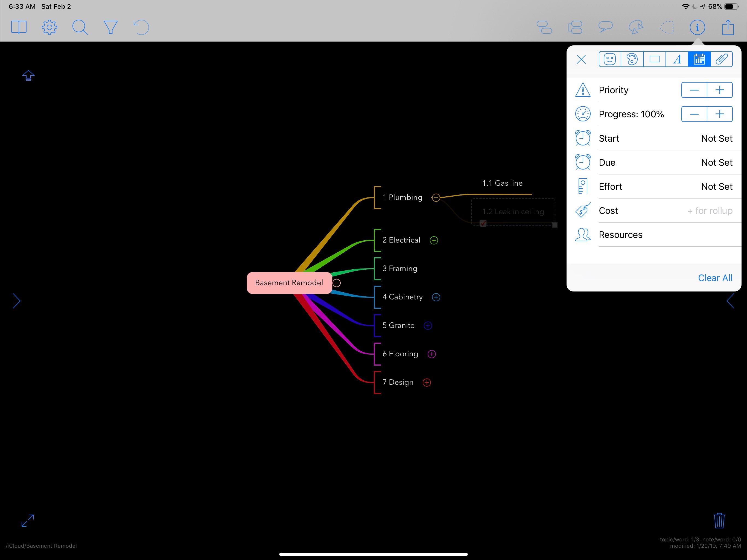
Task: Tap the topic/word count status text
Action: (x=701, y=539)
